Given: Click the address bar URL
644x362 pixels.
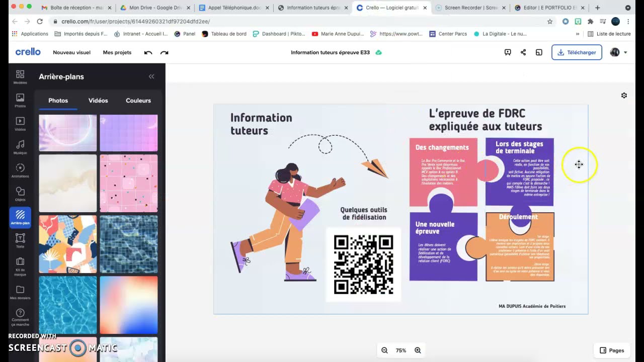Looking at the screenshot, I should (x=136, y=22).
